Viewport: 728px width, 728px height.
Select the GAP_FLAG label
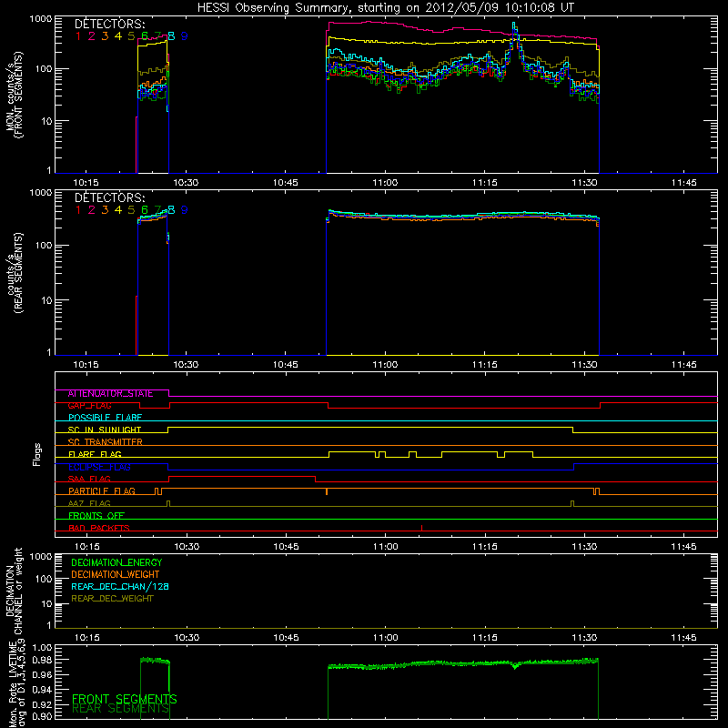(89, 406)
